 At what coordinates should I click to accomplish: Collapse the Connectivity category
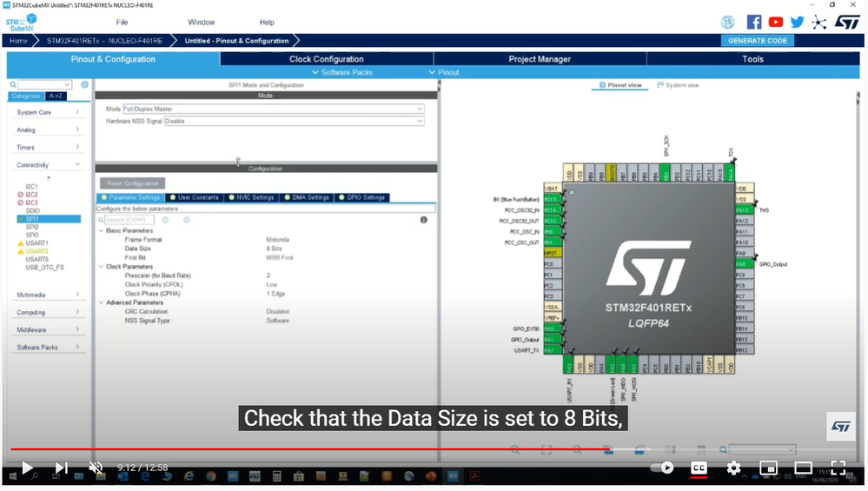pyautogui.click(x=48, y=165)
